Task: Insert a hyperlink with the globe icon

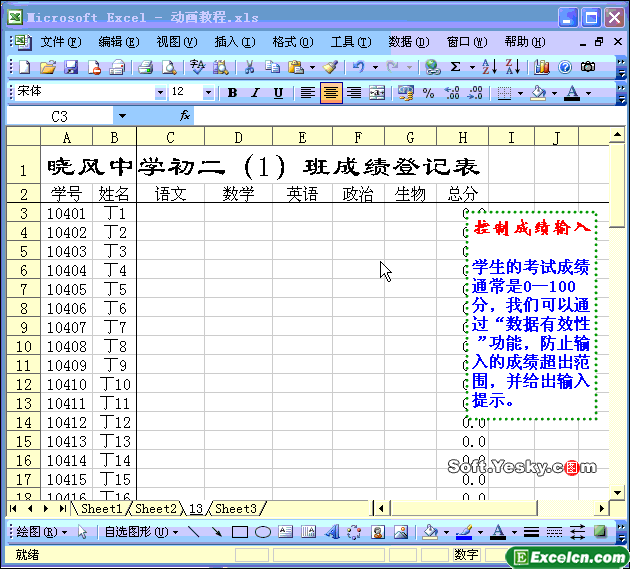Action: click(x=433, y=67)
